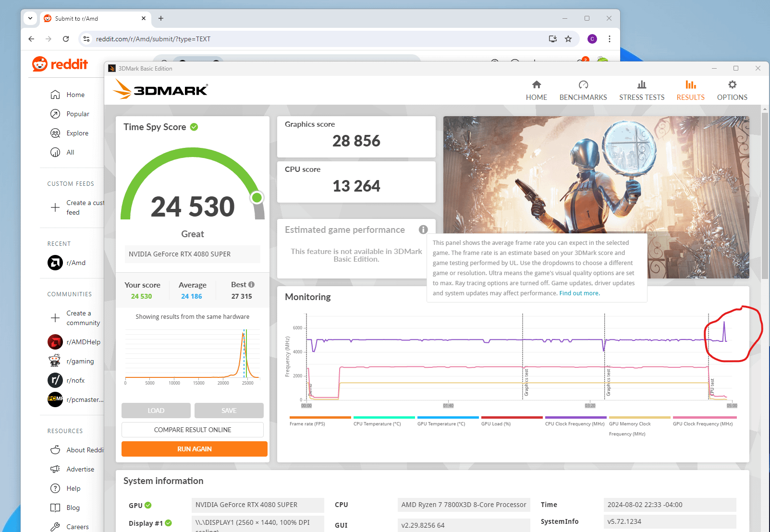Click the CPU score value 13 264
Screen dimensions: 770x532
[x=356, y=186]
